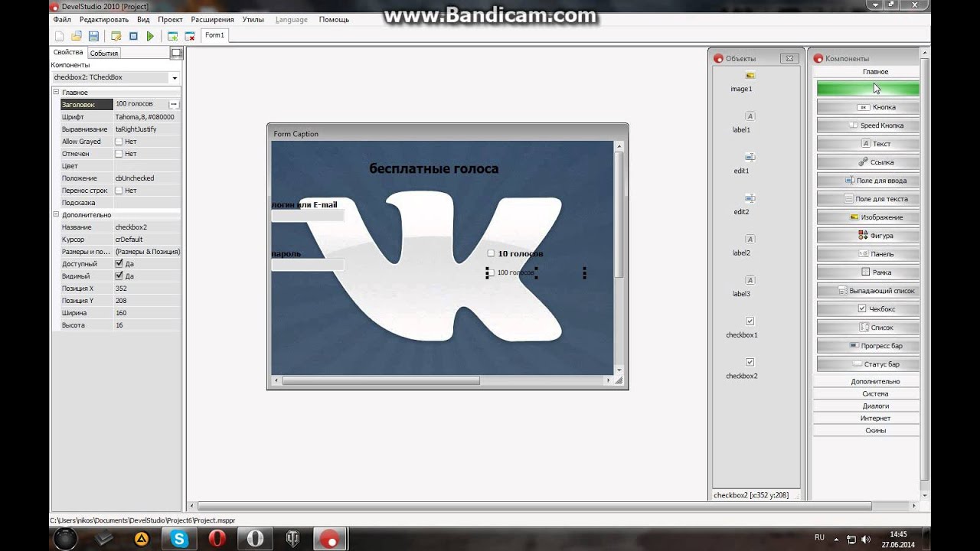Choose the Панель component
The height and width of the screenshot is (551, 980).
coord(868,254)
